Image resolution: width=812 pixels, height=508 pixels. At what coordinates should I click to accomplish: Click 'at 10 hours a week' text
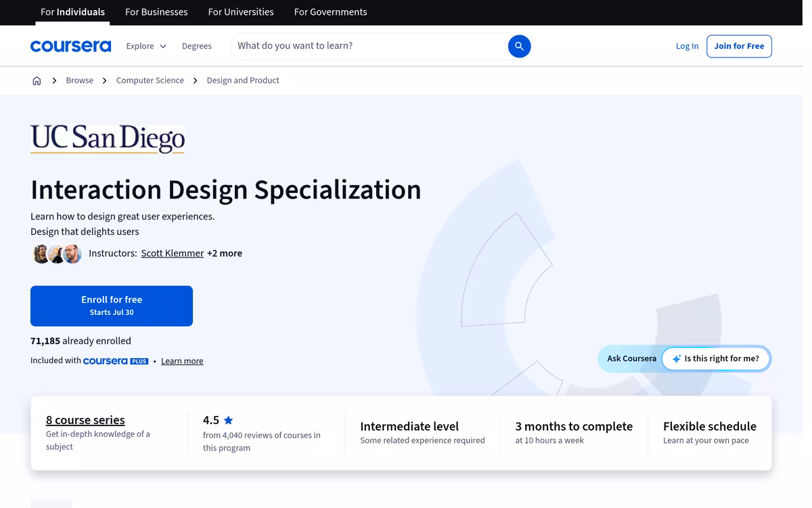(x=549, y=441)
